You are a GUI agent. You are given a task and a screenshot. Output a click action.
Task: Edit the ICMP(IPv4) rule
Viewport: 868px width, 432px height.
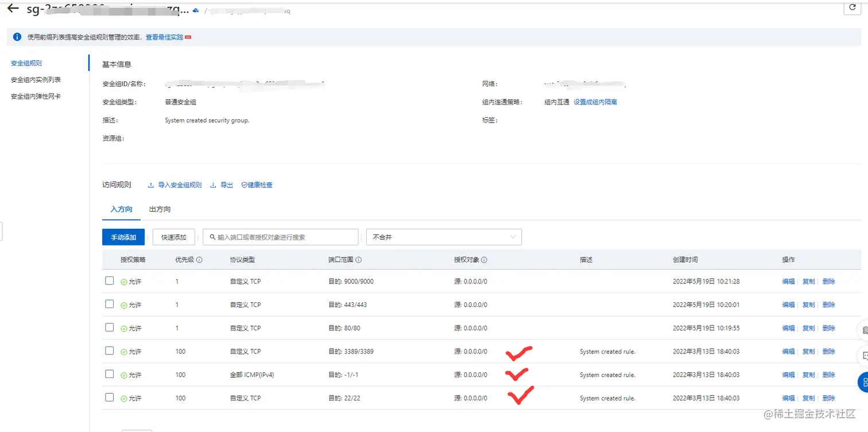pos(788,375)
